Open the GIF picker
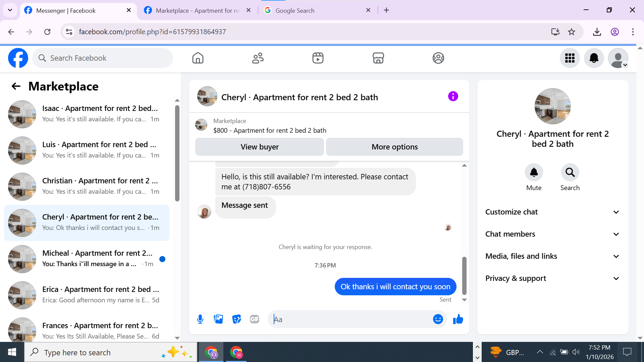 point(255,319)
